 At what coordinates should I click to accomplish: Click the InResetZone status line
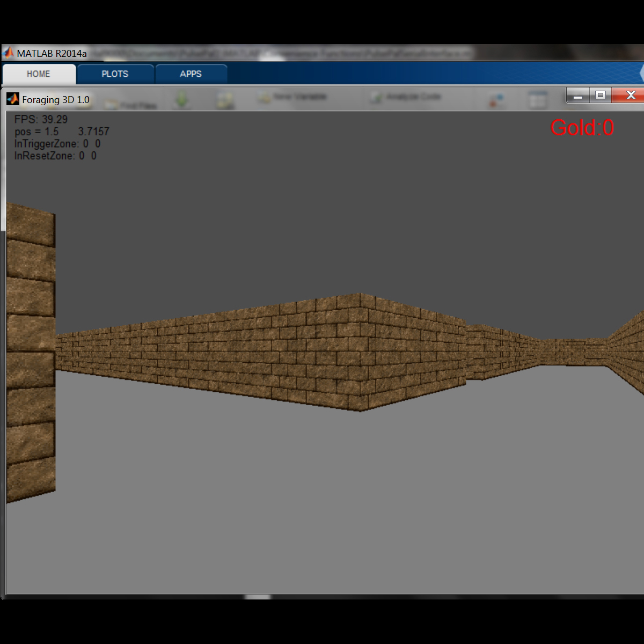pyautogui.click(x=55, y=156)
